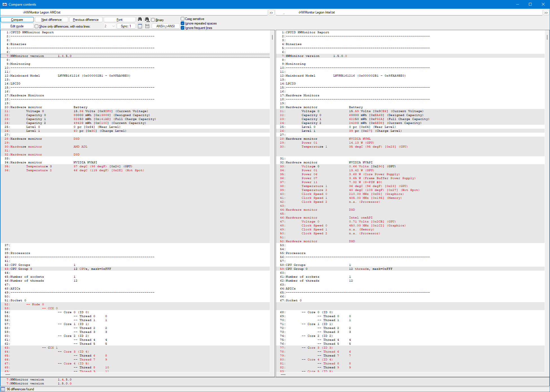The image size is (550, 392).
Task: Click the Find Next binoculars icon
Action: (147, 19)
